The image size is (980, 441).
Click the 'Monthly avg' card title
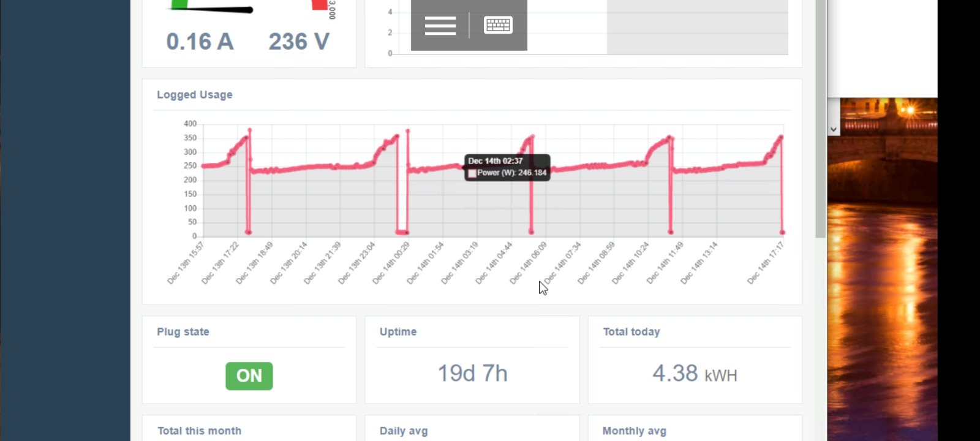[635, 431]
